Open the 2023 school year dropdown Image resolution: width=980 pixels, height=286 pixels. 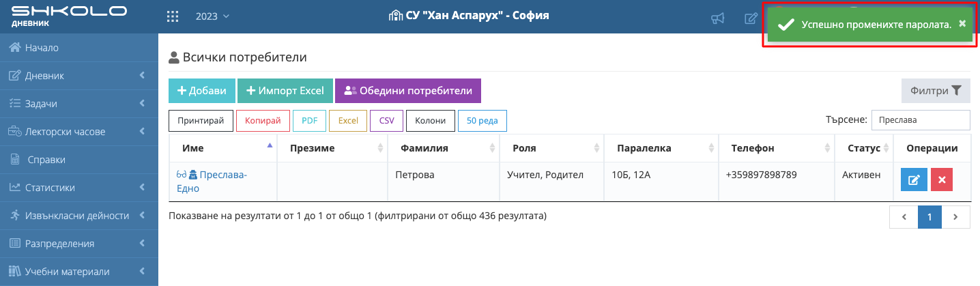[212, 16]
